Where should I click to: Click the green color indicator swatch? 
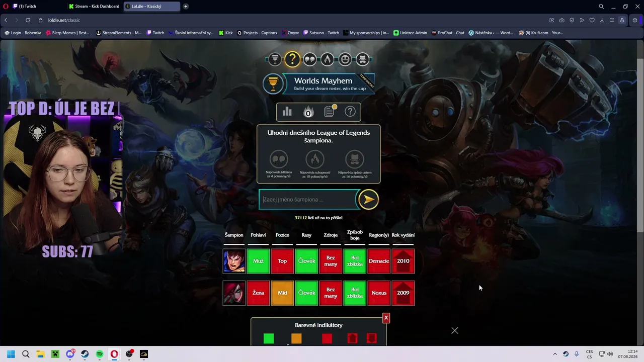coord(269,339)
